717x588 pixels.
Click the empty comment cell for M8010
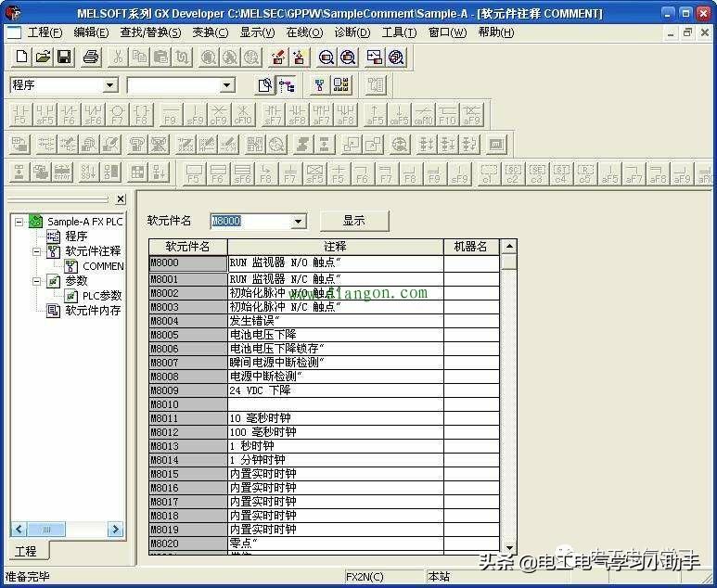(336, 404)
